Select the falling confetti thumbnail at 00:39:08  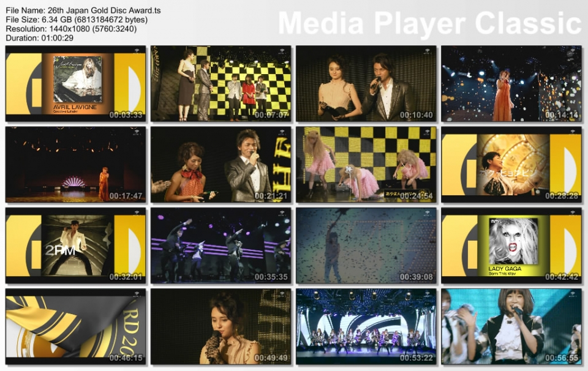pyautogui.click(x=367, y=245)
